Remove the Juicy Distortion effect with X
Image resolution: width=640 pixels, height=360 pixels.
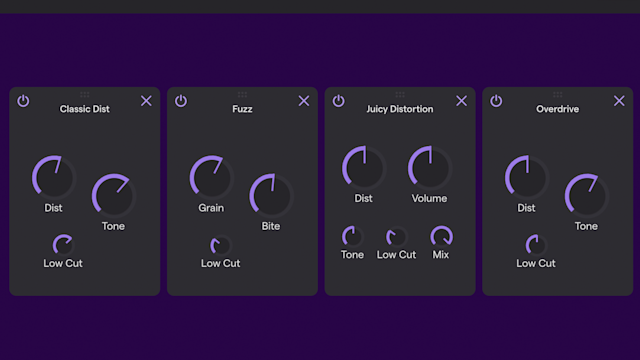click(461, 101)
